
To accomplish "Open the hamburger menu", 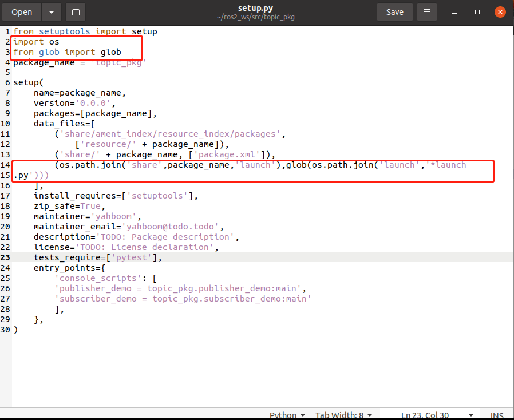I will 427,12.
